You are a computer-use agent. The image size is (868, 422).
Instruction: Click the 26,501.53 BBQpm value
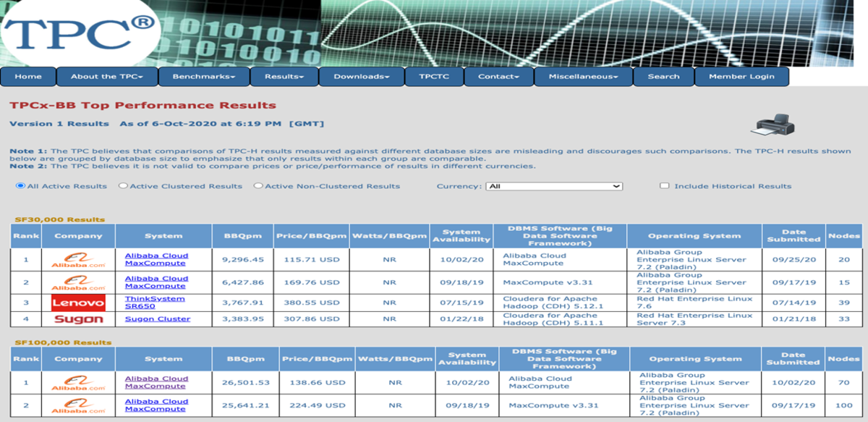[x=247, y=383]
